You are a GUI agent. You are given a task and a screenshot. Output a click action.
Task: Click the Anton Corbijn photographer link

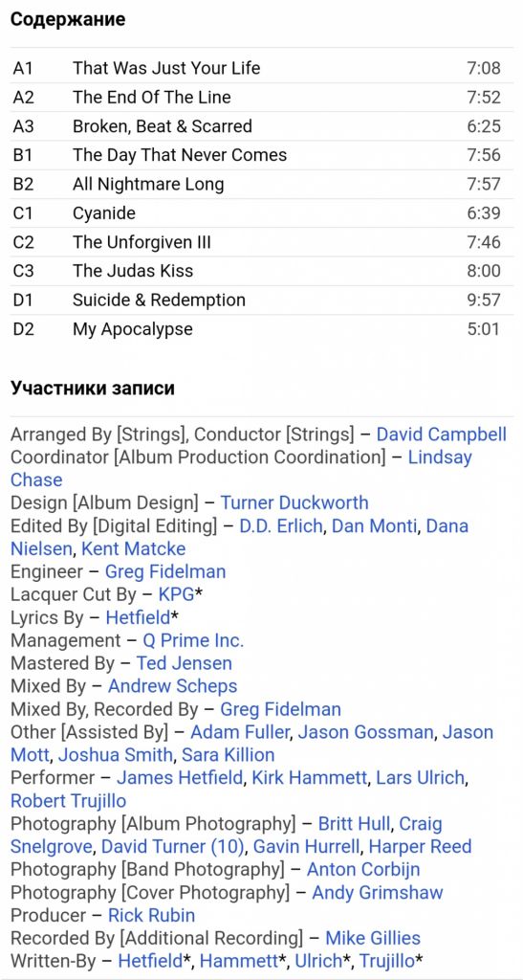coord(362,869)
